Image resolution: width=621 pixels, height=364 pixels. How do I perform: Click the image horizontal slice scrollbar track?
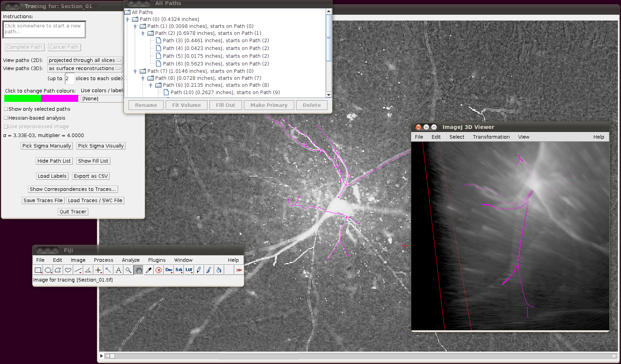(361, 356)
